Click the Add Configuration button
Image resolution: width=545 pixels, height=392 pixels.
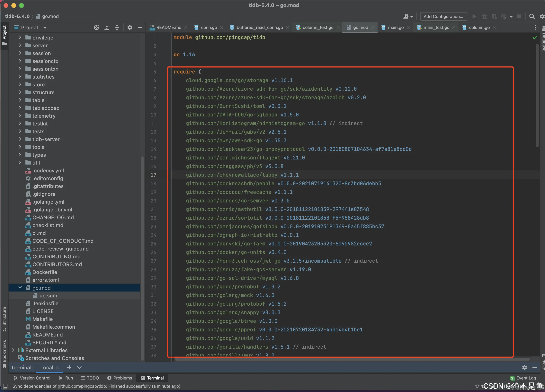[443, 16]
